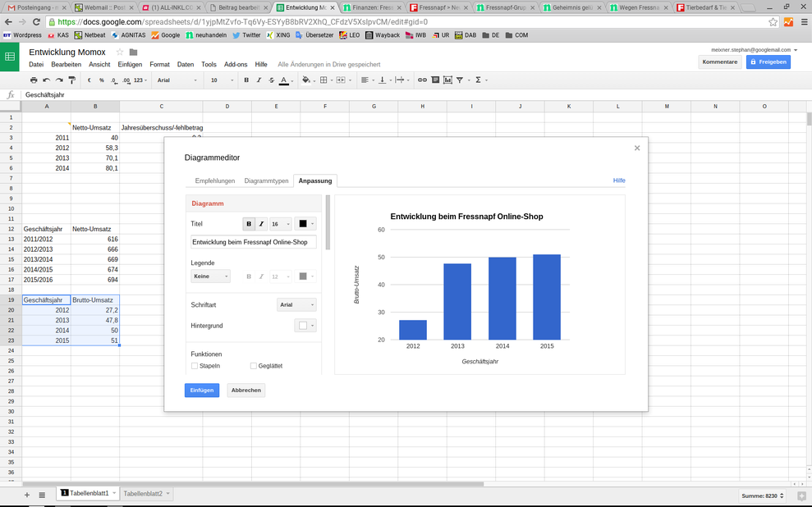Toggle bold for the chart title

tap(249, 224)
